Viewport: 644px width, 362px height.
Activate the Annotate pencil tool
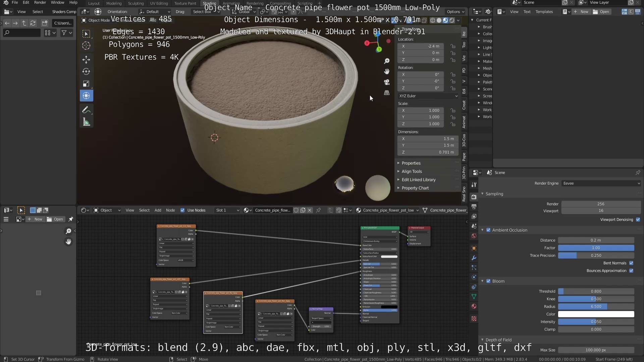tap(86, 110)
